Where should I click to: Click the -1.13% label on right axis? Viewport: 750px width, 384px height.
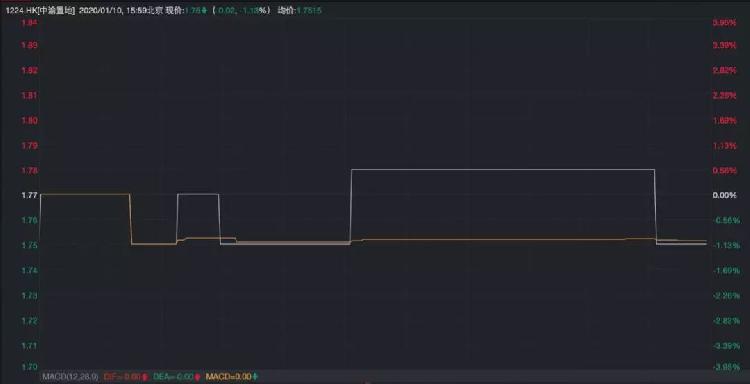pos(724,245)
